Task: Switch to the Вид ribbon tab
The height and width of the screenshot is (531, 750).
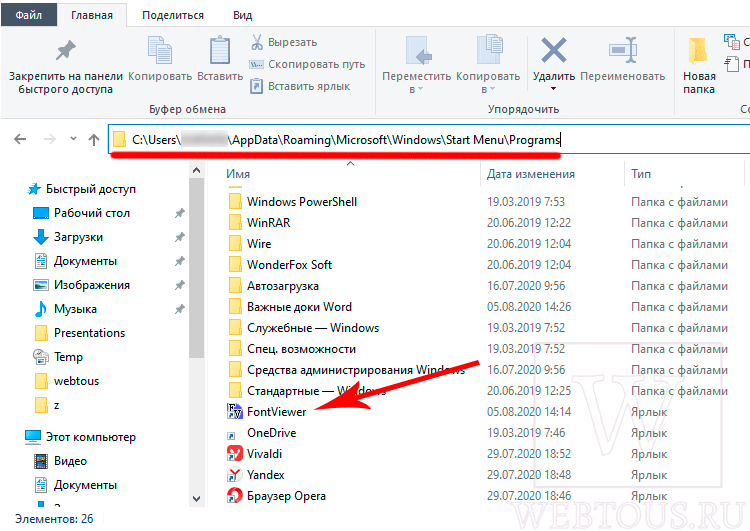Action: click(243, 15)
